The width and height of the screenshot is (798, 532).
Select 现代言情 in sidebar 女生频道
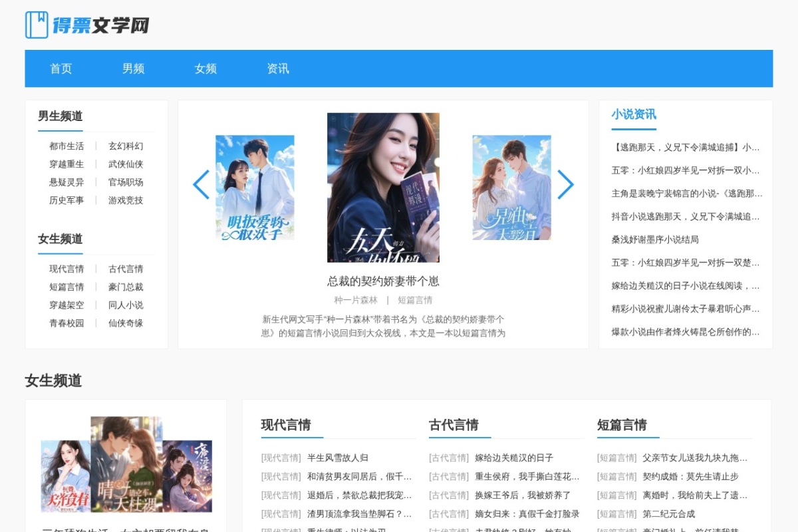66,269
